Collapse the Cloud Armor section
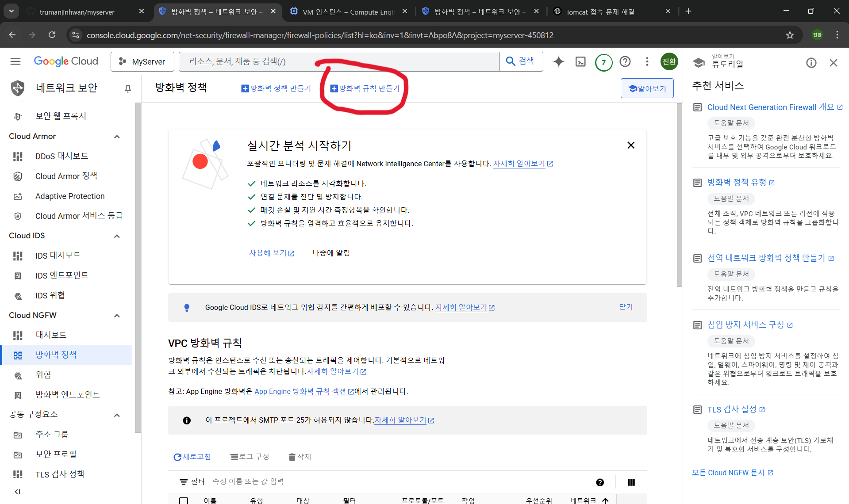849x504 pixels. [x=117, y=137]
